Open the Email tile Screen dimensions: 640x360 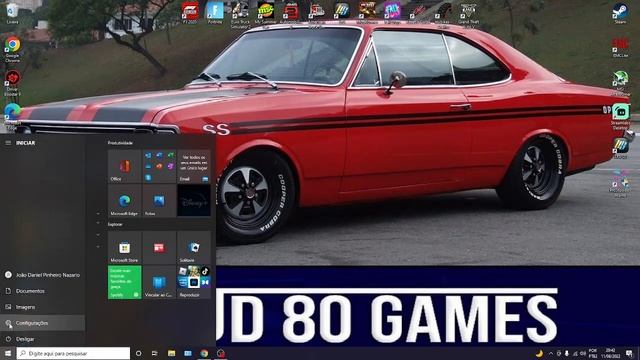point(194,166)
